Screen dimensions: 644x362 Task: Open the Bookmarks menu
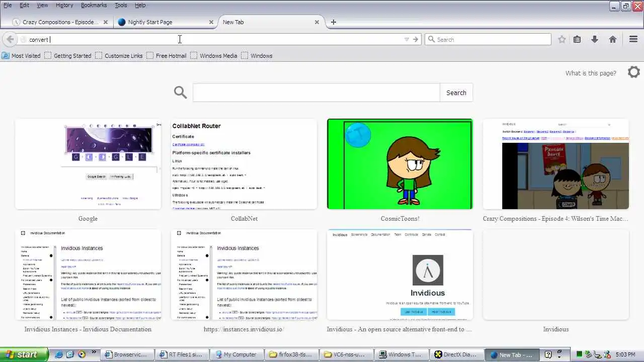(94, 5)
